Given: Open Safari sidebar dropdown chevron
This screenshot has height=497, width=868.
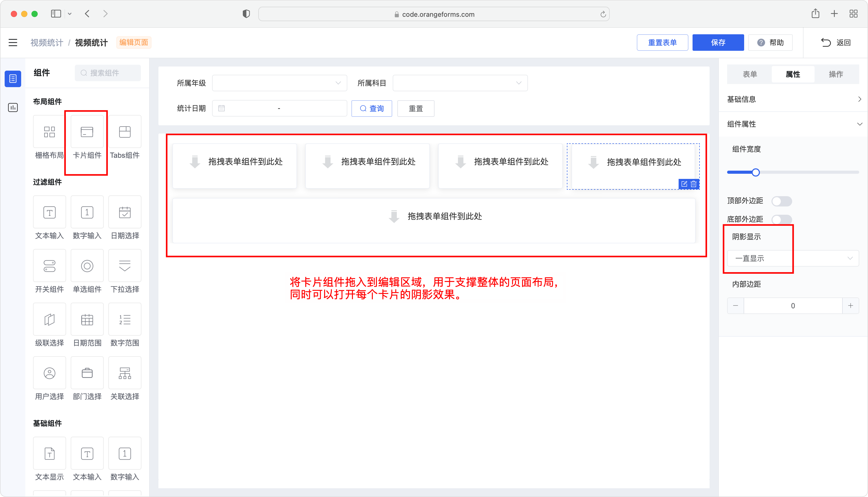Looking at the screenshot, I should click(70, 14).
